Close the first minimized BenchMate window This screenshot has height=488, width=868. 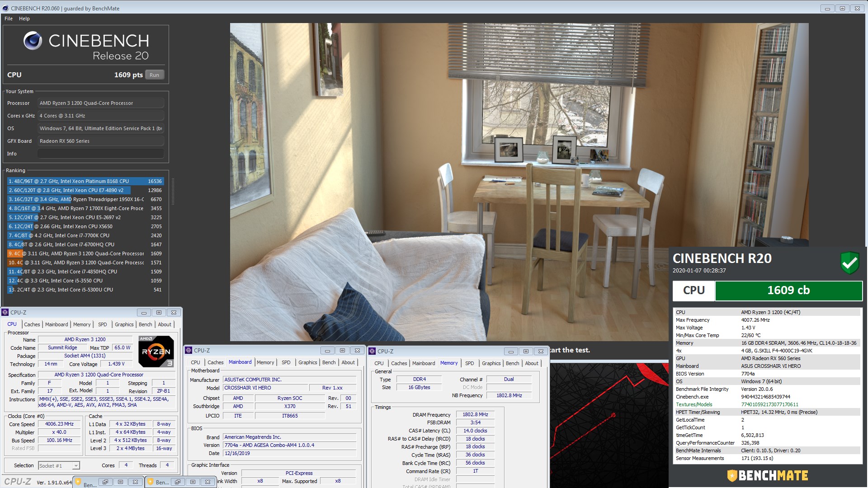tap(135, 482)
